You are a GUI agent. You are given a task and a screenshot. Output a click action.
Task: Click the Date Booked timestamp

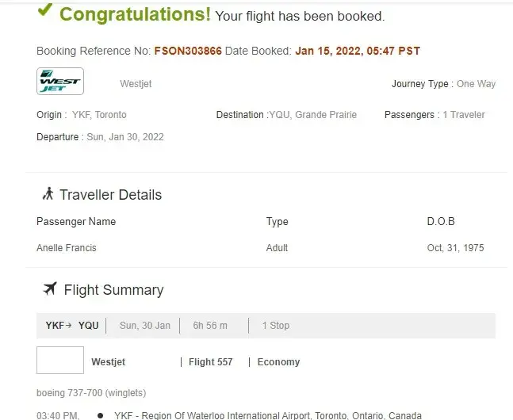[358, 51]
